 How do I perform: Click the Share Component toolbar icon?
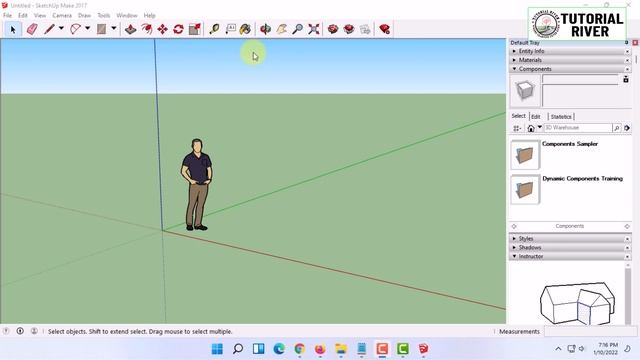pos(365,29)
